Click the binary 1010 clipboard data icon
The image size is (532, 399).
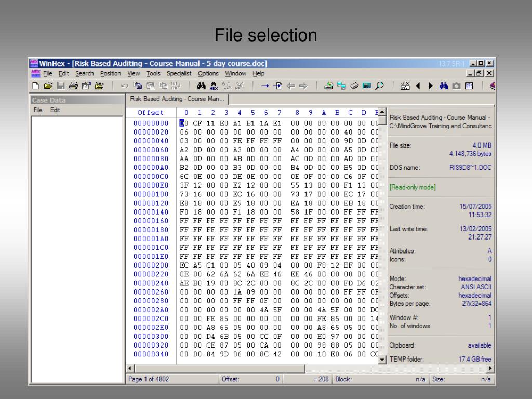176,86
